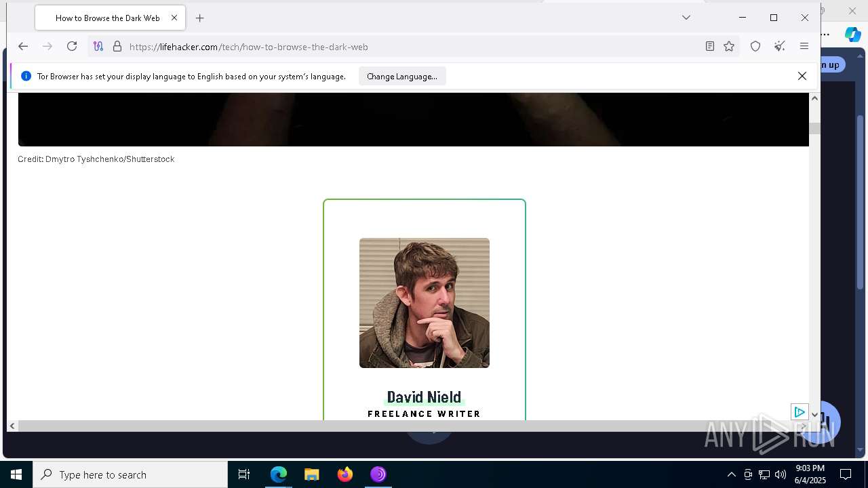Dismiss the language notification bar
The height and width of the screenshot is (488, 868).
(802, 76)
